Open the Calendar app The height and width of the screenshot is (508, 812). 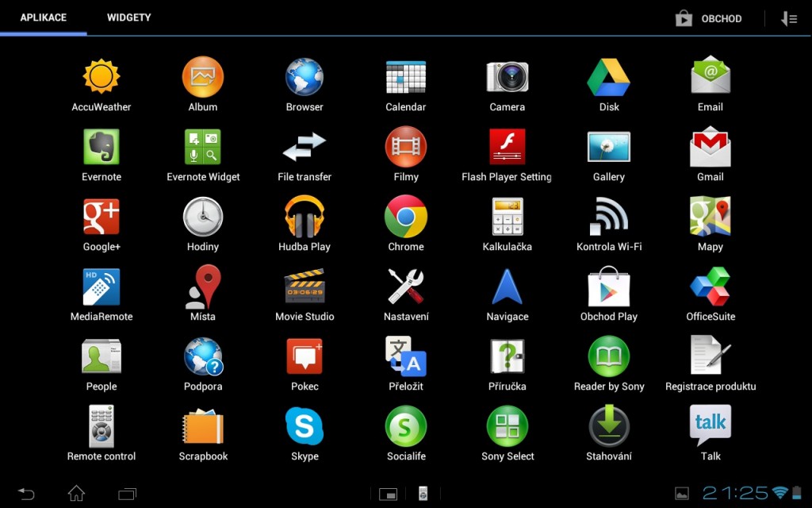(406, 77)
